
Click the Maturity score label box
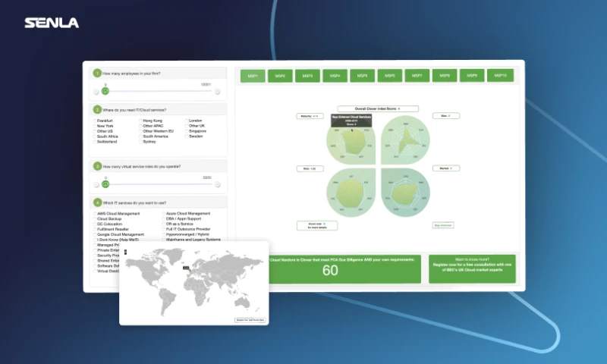click(x=310, y=116)
